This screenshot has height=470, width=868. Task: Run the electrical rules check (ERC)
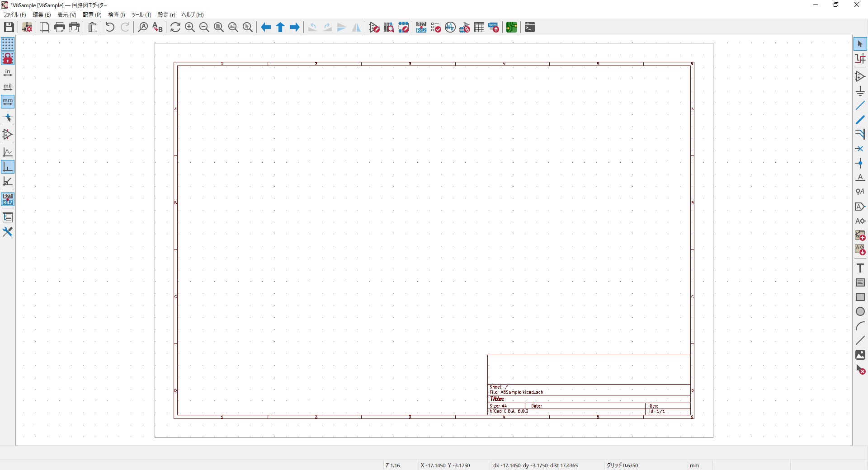435,27
